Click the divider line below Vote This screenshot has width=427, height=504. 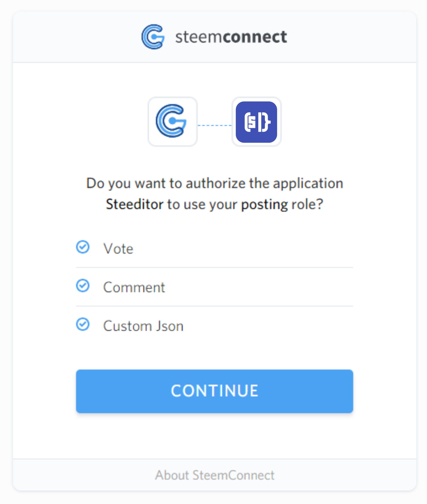click(x=214, y=267)
